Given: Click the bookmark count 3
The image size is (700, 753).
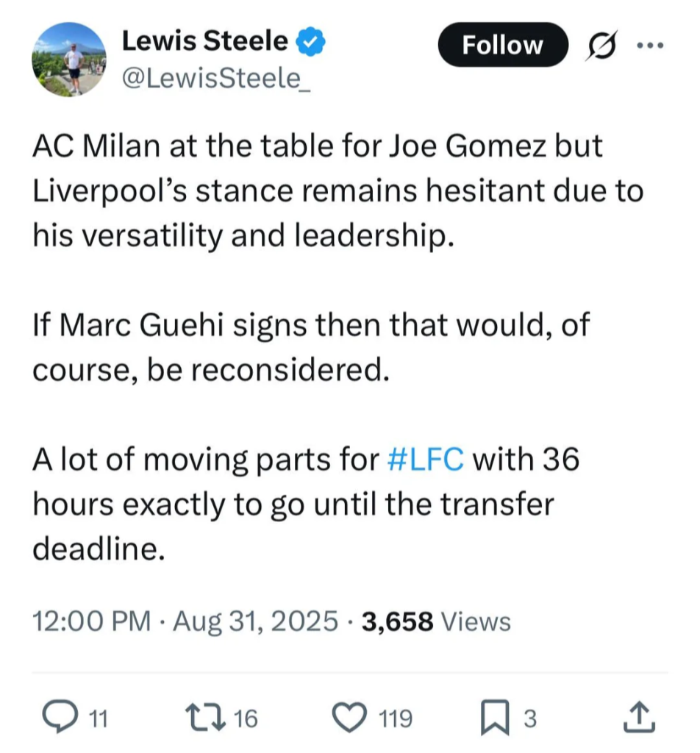Looking at the screenshot, I should tap(528, 718).
